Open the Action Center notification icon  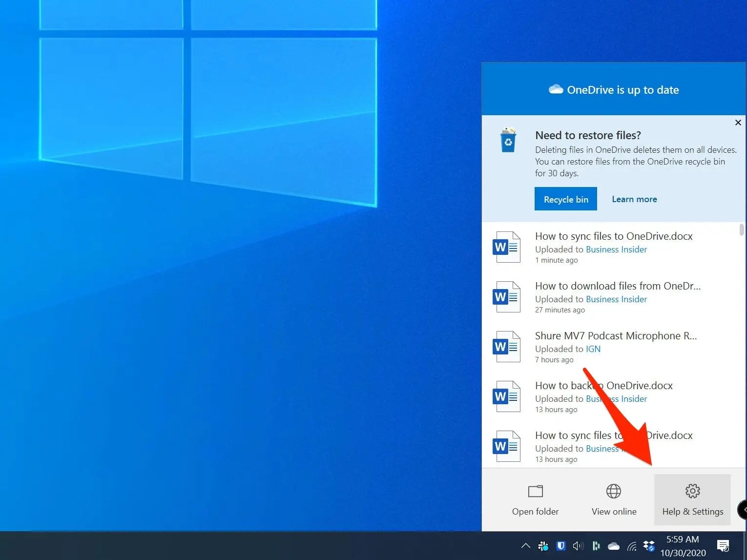click(x=723, y=546)
